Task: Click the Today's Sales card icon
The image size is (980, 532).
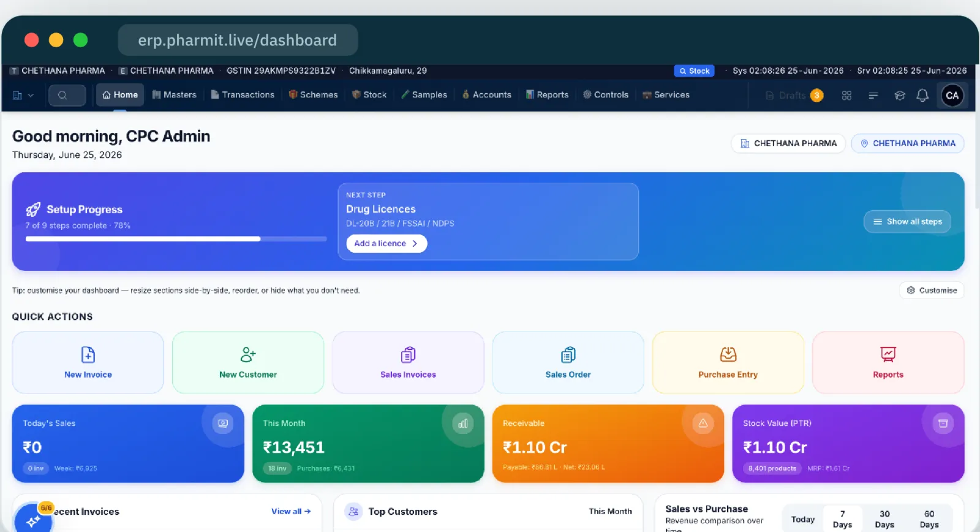Action: pyautogui.click(x=223, y=424)
